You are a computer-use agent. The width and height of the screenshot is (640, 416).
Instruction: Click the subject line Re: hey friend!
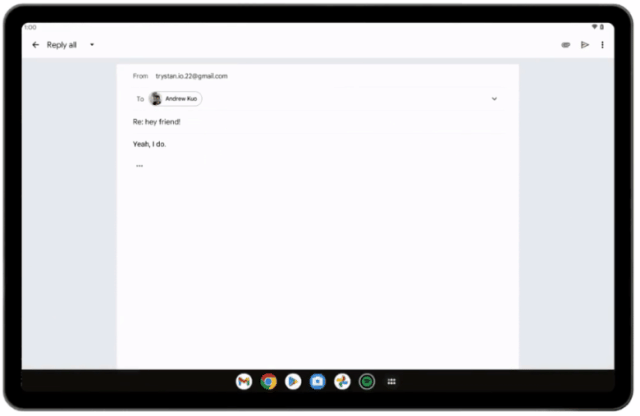[x=157, y=122]
